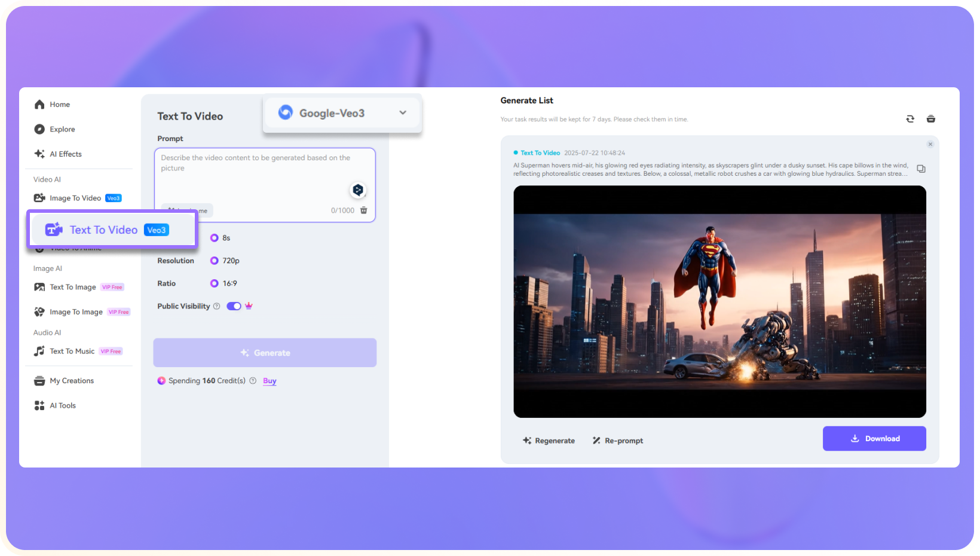This screenshot has width=980, height=556.
Task: Click the Image To Image icon
Action: click(39, 312)
